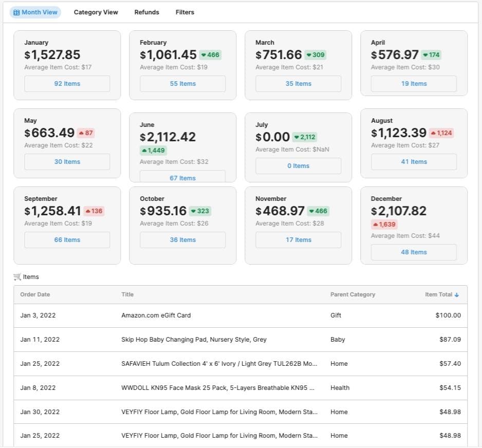The image size is (482, 448).
Task: Click July's green 2,112 decrease badge
Action: pyautogui.click(x=305, y=137)
